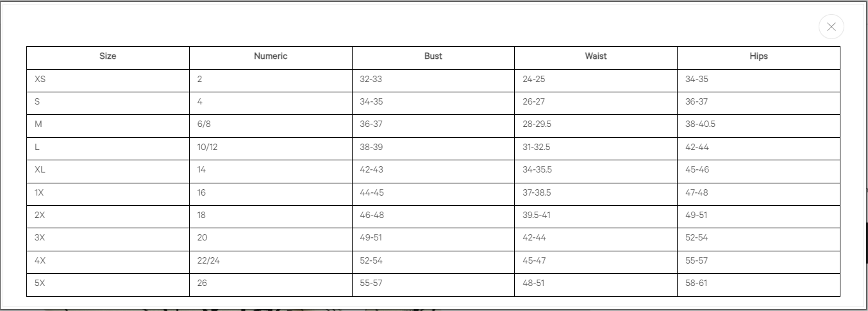Select the Hips column header
The image size is (868, 311).
758,56
